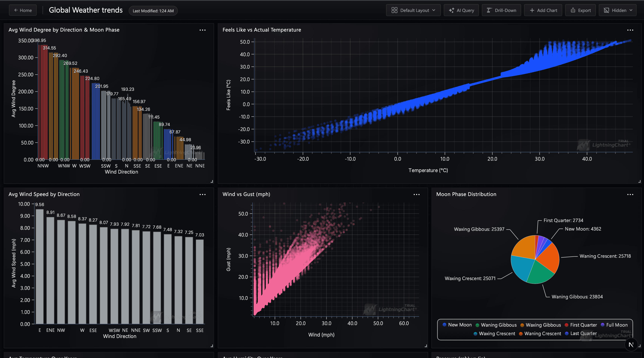Click the SSE bar with value 7.03

pyautogui.click(x=199, y=282)
